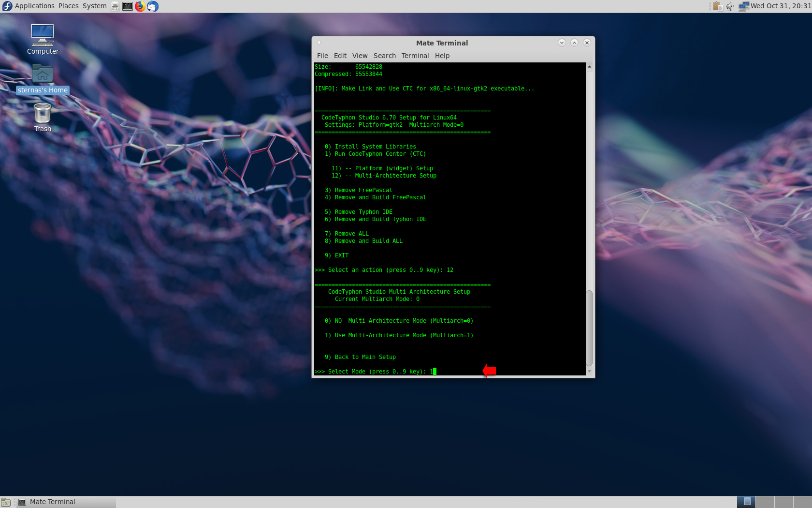Open the terminal Search menu
The height and width of the screenshot is (508, 812).
[x=385, y=56]
